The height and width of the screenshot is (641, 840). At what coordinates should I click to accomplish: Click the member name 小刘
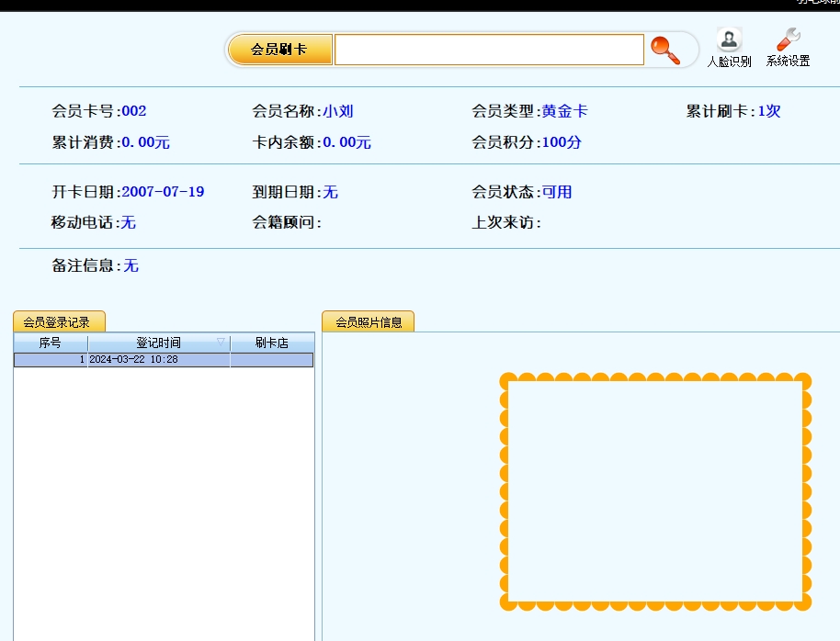pos(338,111)
